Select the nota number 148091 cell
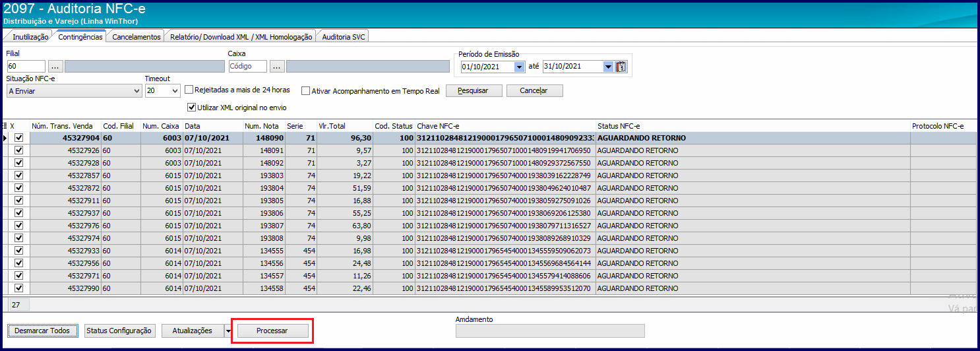The height and width of the screenshot is (351, 980). pos(264,150)
